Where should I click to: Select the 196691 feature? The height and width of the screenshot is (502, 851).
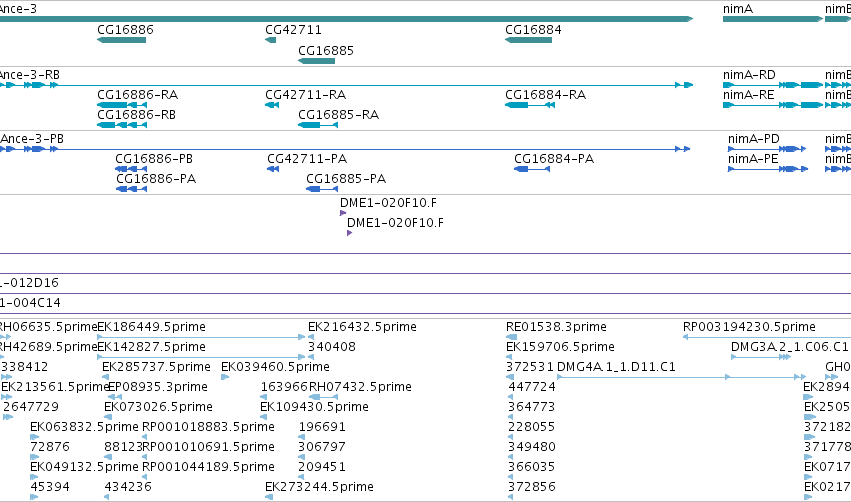coord(302,437)
